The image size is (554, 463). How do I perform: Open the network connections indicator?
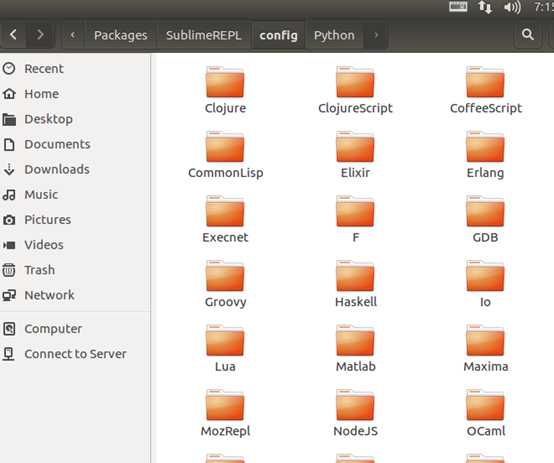pyautogui.click(x=485, y=7)
